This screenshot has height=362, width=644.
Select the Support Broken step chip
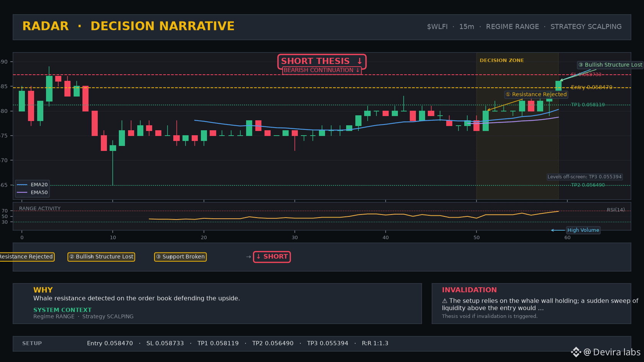point(180,257)
